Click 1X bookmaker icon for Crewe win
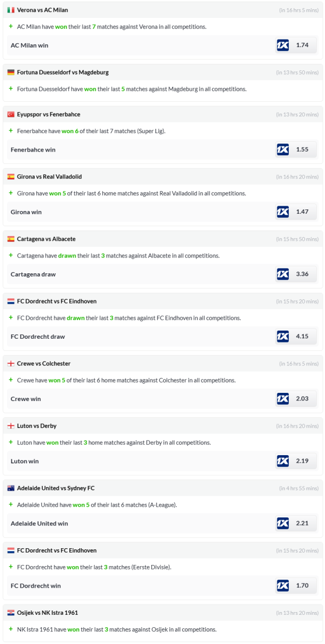The height and width of the screenshot is (644, 325). 283,399
